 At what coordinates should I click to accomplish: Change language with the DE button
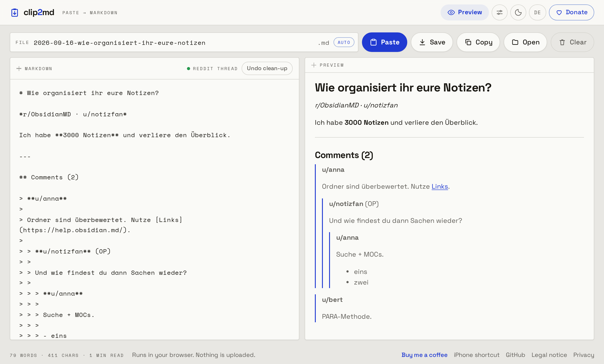(x=537, y=12)
